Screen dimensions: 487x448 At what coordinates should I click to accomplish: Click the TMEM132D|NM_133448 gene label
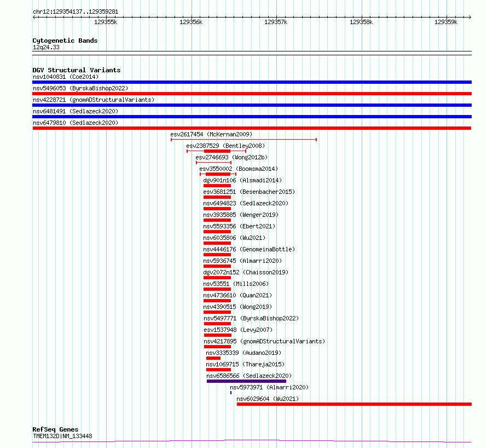click(62, 436)
